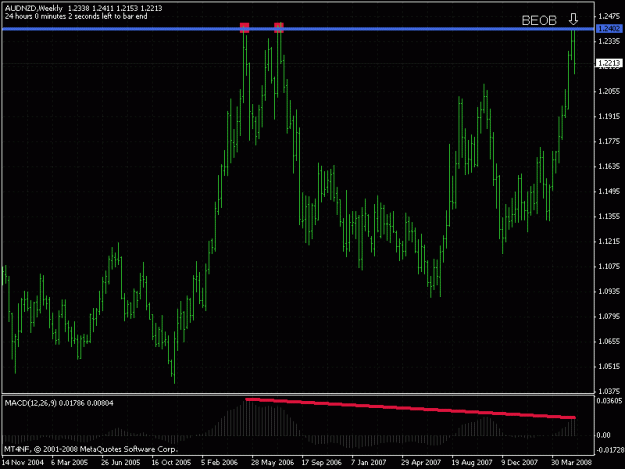The image size is (625, 469).
Task: Click the 1.2475 price axis label
Action: point(609,16)
